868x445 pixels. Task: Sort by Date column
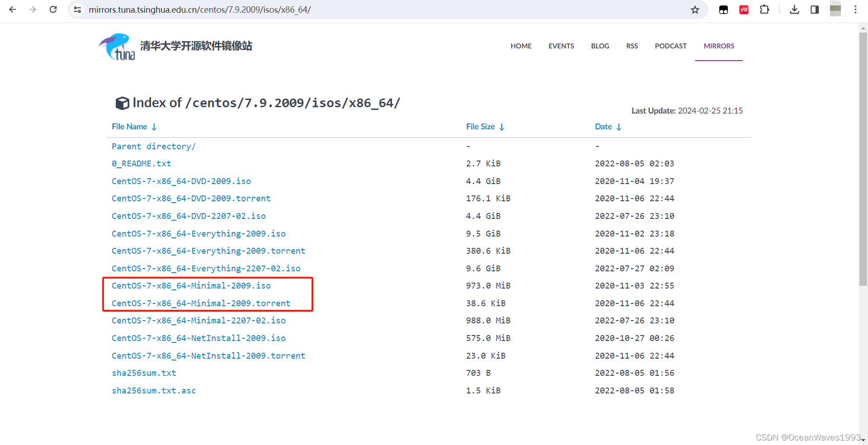pos(608,127)
